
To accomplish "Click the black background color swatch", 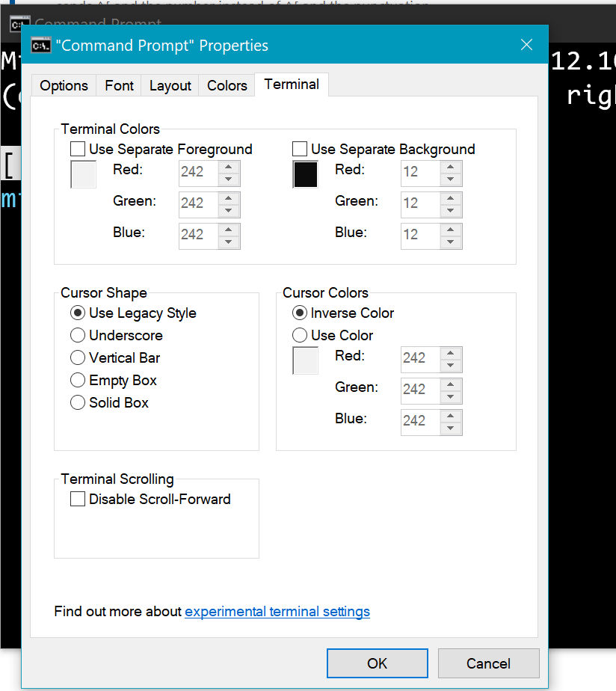I will pos(305,174).
